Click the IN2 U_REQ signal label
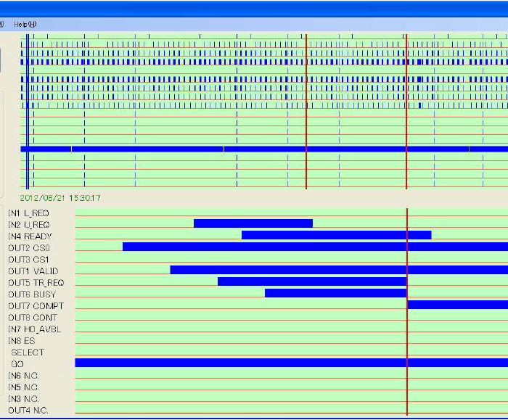508x420 pixels. coord(29,224)
